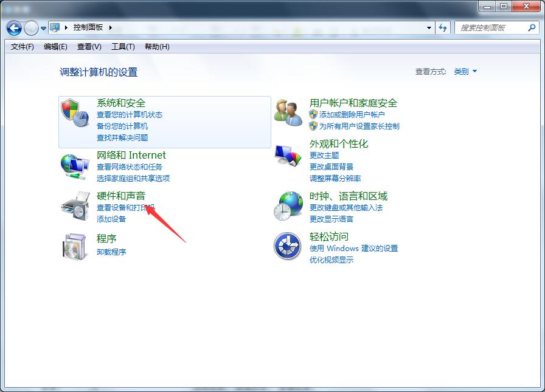Open 调整屏幕分辨率 link
This screenshot has width=545, height=392.
click(335, 179)
